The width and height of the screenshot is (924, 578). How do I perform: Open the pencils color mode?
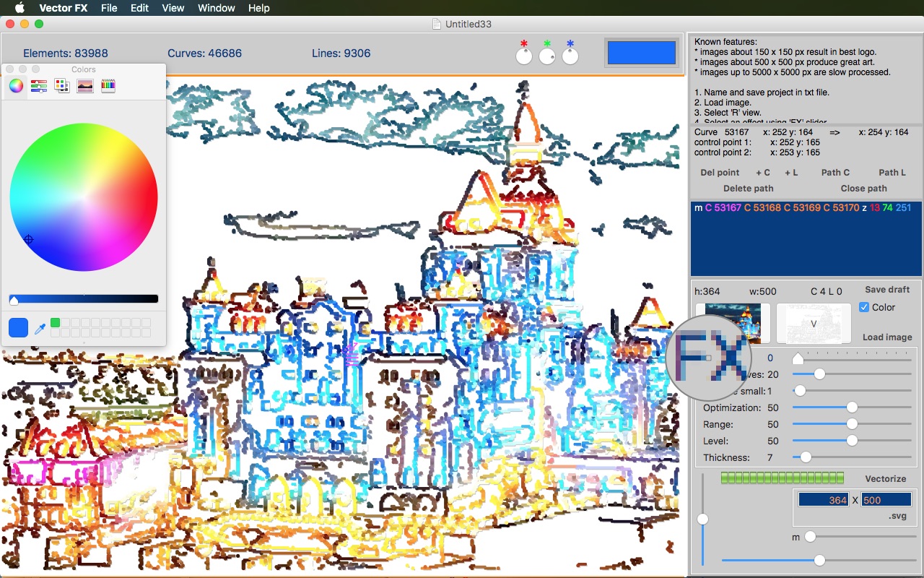click(108, 85)
